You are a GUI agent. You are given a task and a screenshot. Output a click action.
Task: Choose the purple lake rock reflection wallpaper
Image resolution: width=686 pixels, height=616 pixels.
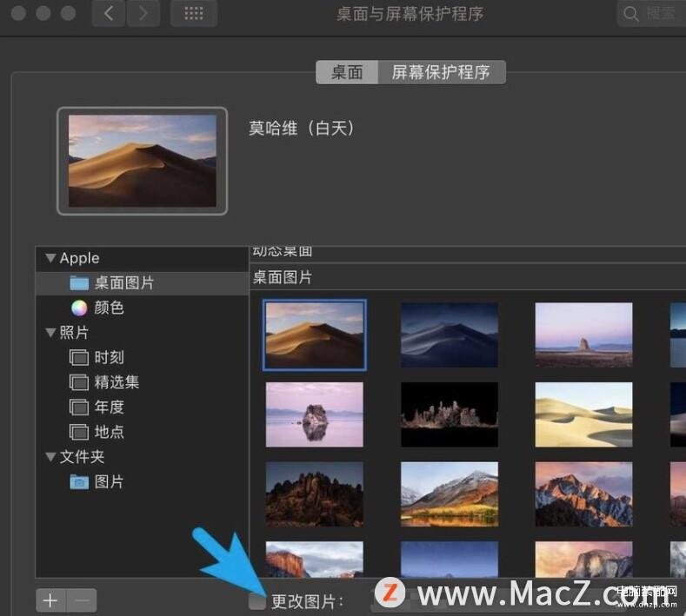click(314, 414)
